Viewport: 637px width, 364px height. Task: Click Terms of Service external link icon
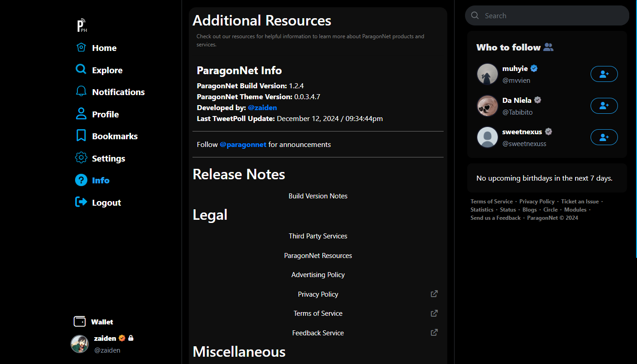tap(434, 313)
